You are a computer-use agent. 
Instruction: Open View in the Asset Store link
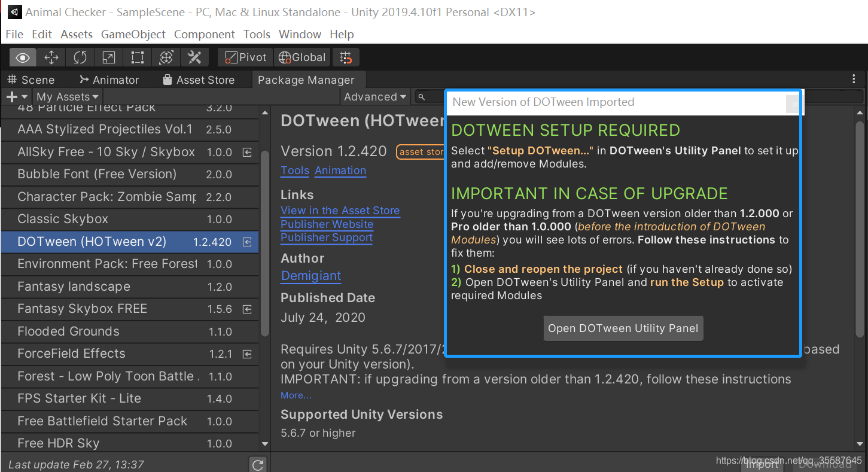(340, 211)
